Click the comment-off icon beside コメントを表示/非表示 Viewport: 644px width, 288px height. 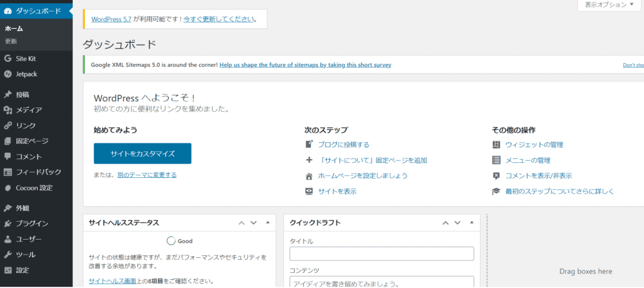pos(497,176)
